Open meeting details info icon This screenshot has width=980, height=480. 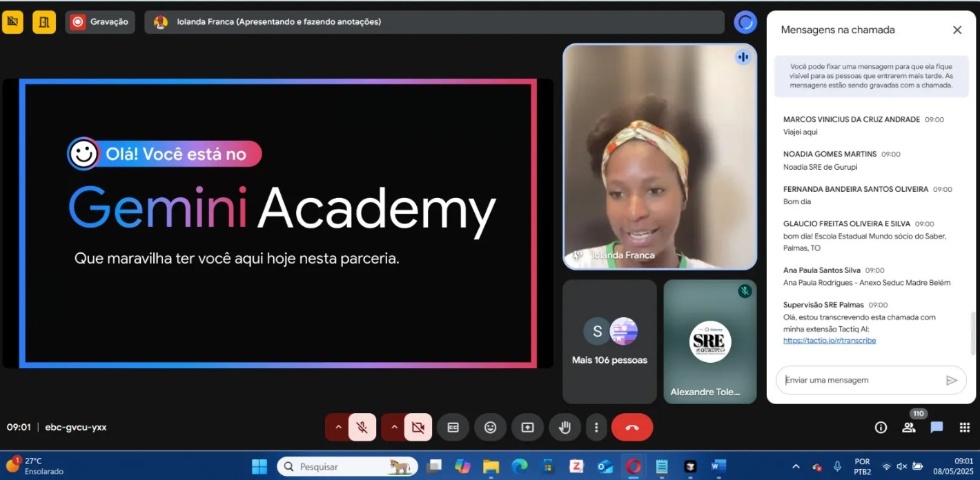click(x=881, y=428)
